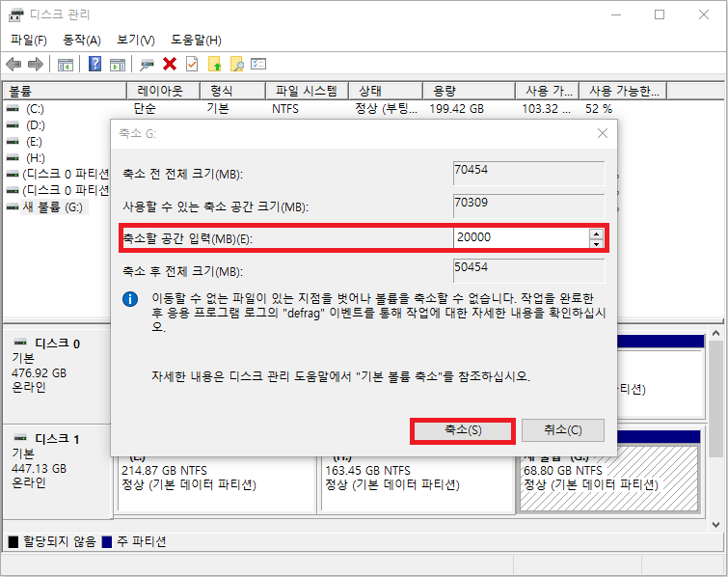The image size is (728, 577).
Task: Sort by the 상태 column header
Action: pos(386,91)
